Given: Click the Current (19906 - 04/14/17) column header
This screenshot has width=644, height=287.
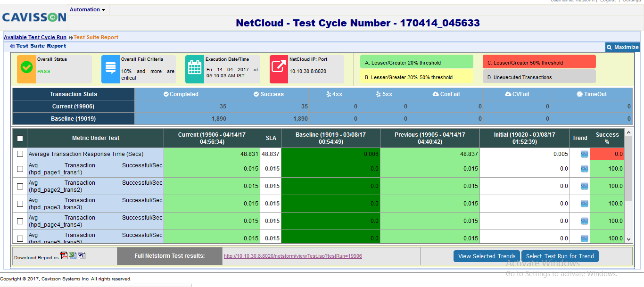Looking at the screenshot, I should [x=212, y=138].
